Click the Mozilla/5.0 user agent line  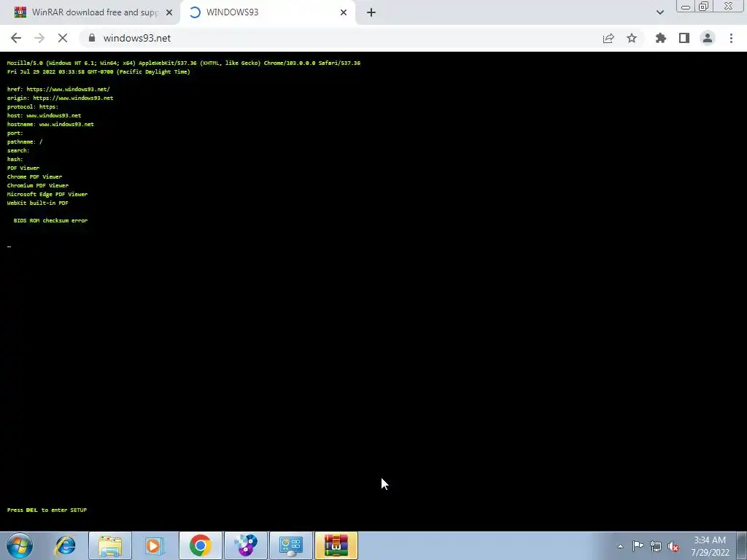[x=183, y=63]
